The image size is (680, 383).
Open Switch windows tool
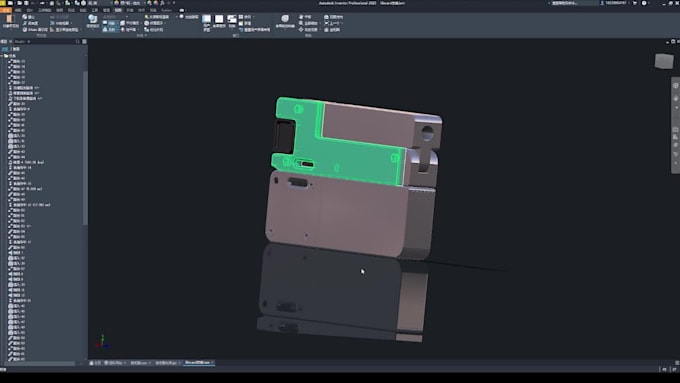pos(232,21)
